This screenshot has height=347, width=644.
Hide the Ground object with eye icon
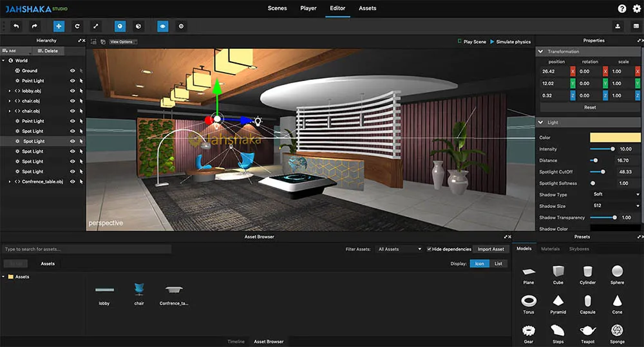pyautogui.click(x=72, y=71)
